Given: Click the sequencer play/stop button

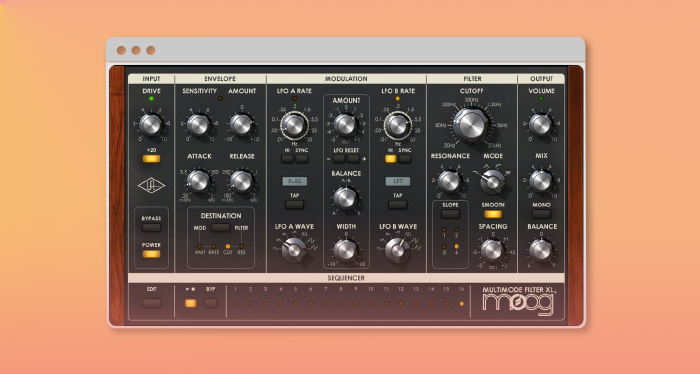Looking at the screenshot, I should pos(191,303).
